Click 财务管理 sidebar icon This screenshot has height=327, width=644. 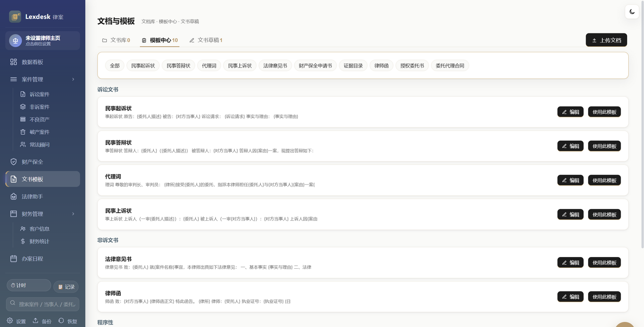point(14,214)
